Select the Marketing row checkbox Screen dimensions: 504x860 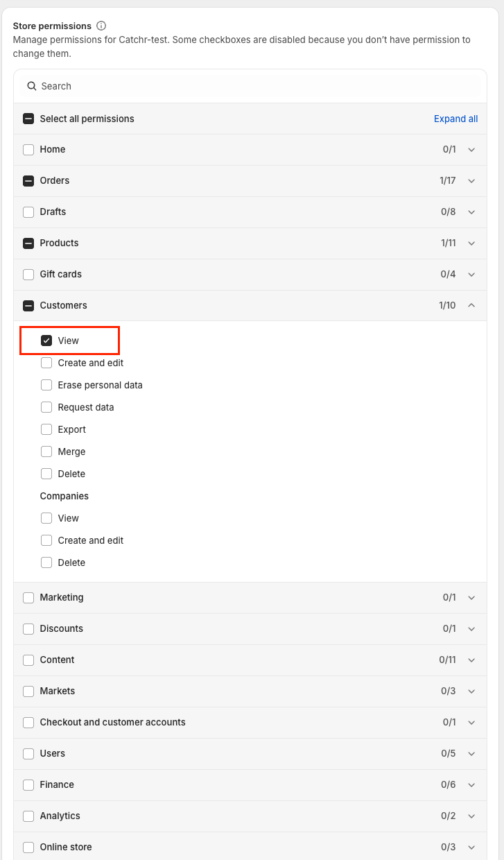(x=28, y=597)
